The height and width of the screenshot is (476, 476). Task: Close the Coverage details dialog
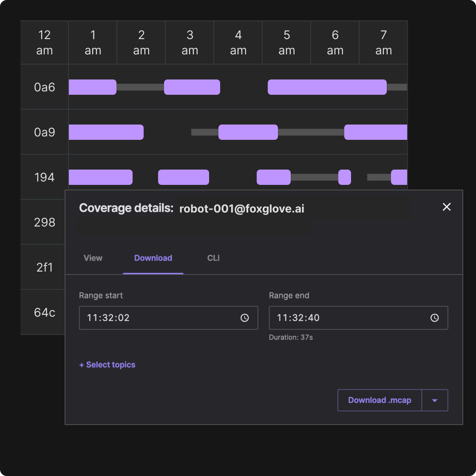click(446, 207)
